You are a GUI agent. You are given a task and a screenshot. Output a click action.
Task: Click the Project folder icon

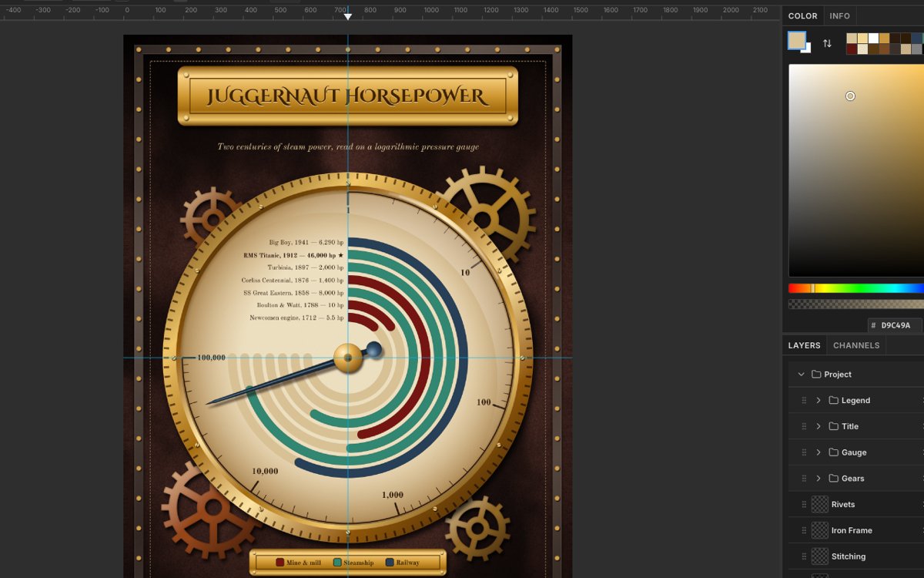click(816, 375)
